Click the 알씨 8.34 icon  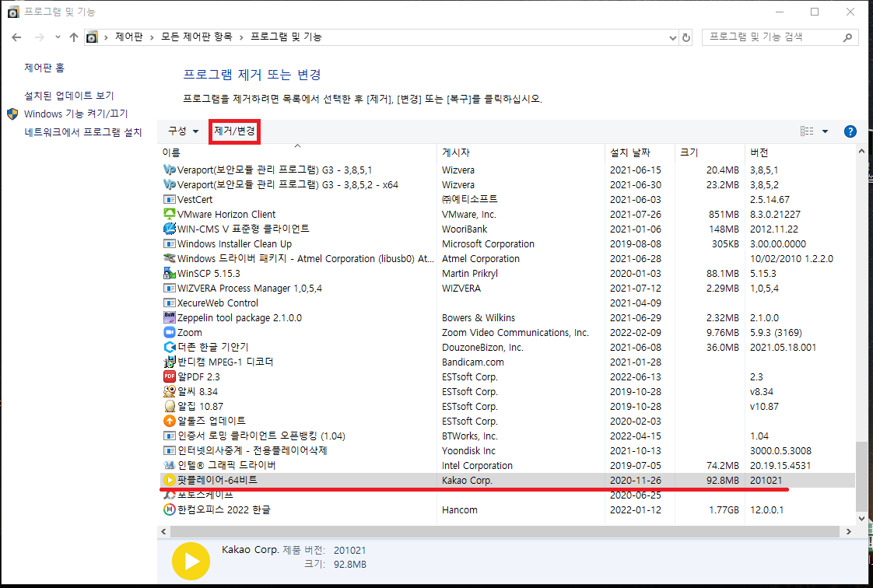[x=170, y=392]
